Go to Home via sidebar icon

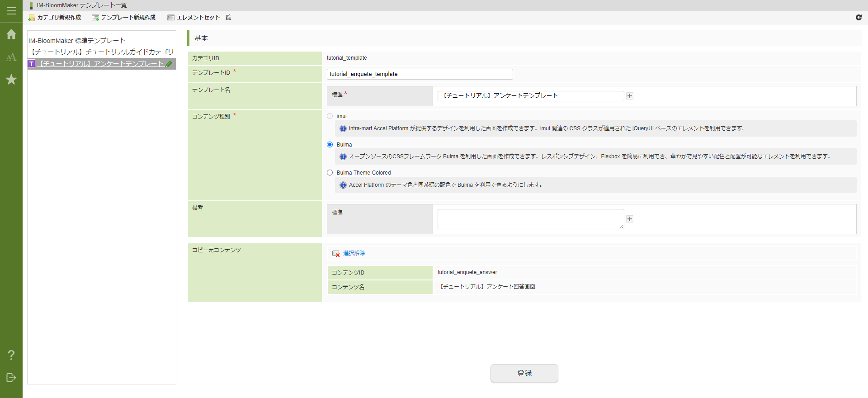coord(11,34)
